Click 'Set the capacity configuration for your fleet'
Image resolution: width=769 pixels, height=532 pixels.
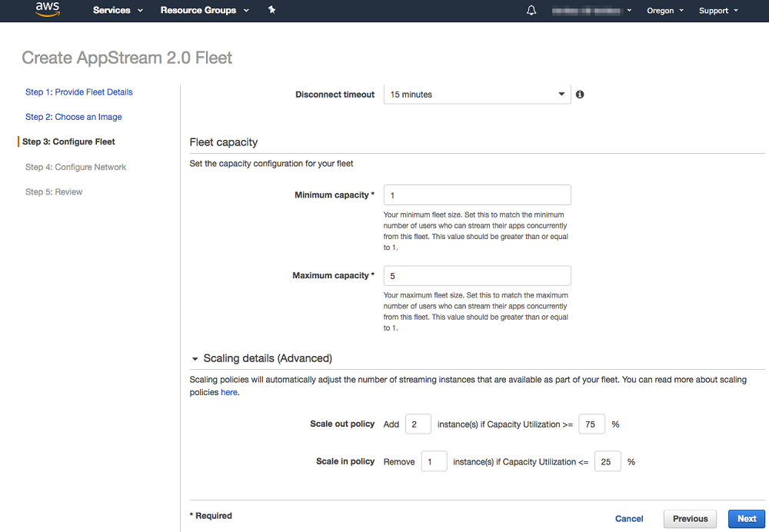click(x=271, y=164)
